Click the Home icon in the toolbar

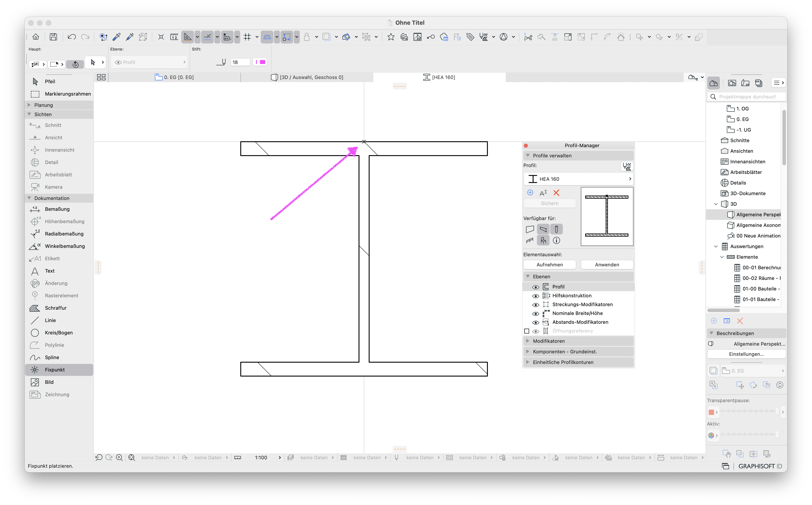click(x=36, y=37)
